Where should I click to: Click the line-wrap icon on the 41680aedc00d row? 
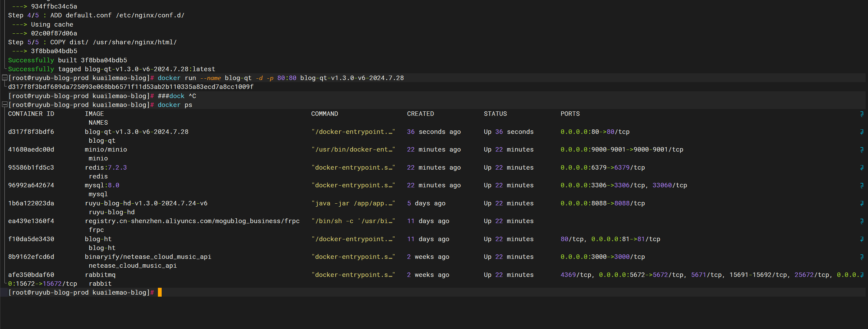pyautogui.click(x=862, y=150)
